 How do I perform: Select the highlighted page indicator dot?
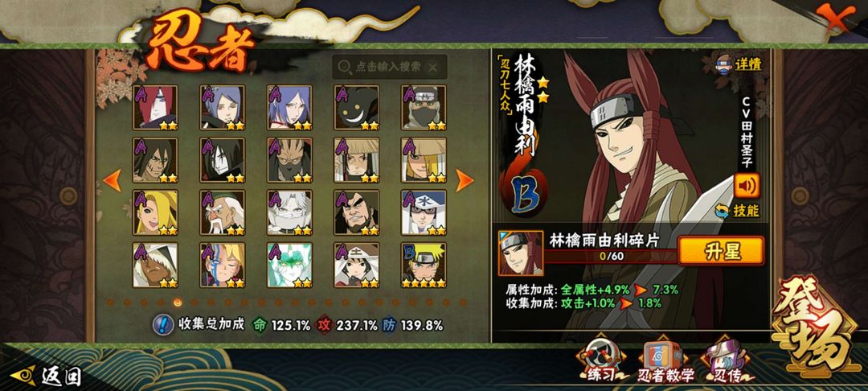click(177, 303)
